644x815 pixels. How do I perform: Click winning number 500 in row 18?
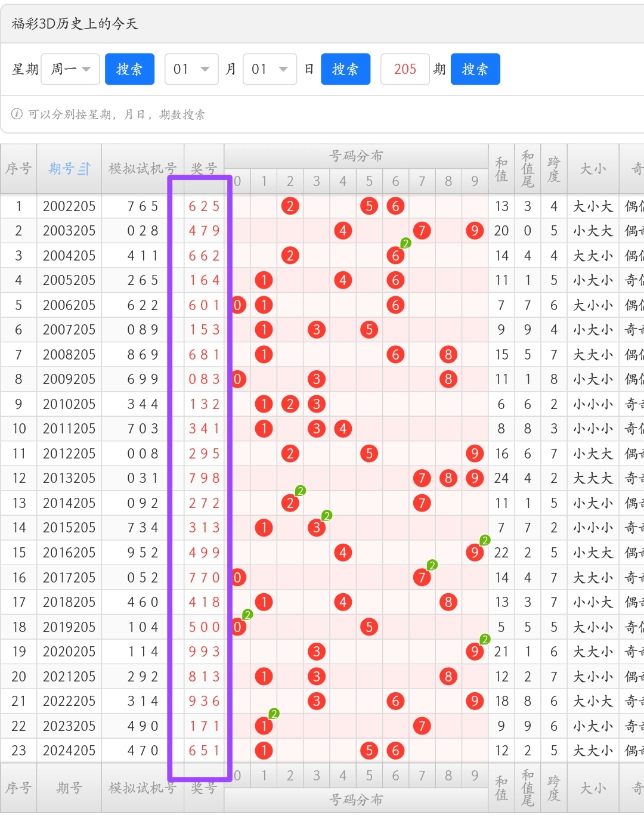point(204,627)
